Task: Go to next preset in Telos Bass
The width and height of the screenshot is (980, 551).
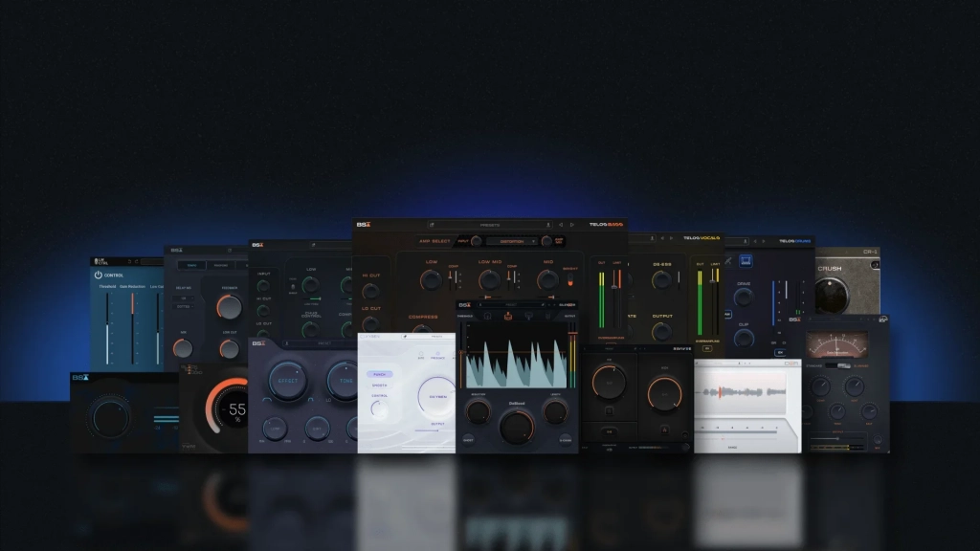Action: coord(572,225)
